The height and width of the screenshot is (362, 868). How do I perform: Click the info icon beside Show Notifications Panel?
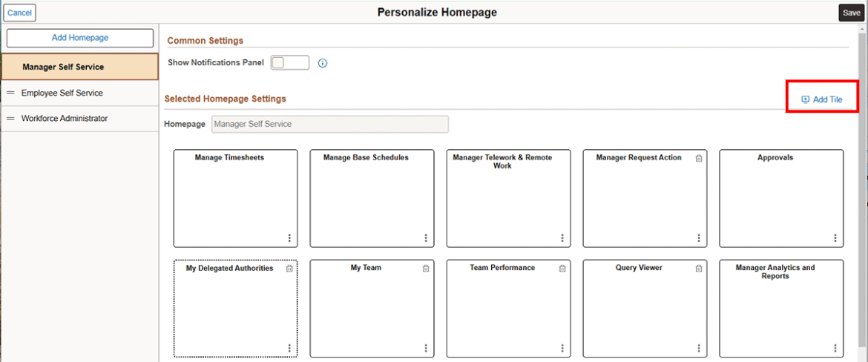[x=323, y=63]
